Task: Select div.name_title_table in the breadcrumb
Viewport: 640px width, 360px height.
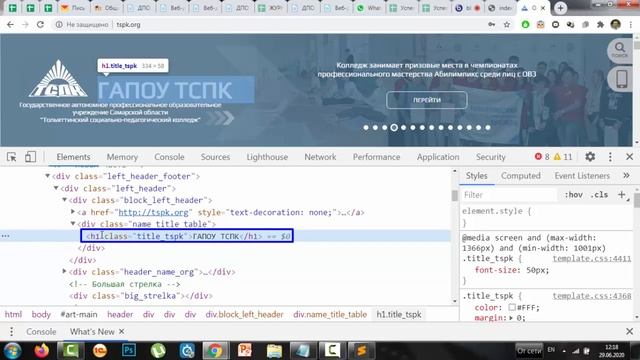Action: (330, 314)
